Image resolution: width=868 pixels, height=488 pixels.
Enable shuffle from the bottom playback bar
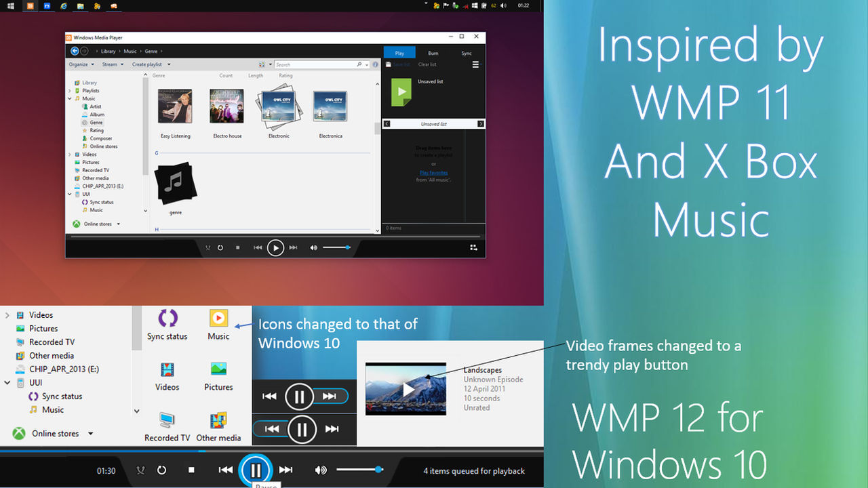tap(142, 470)
